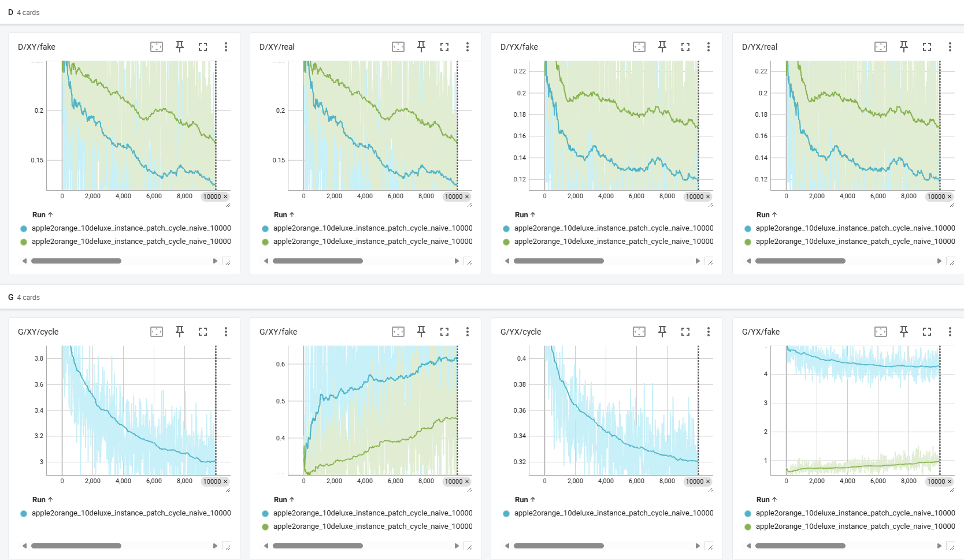Expand G/YX/fake card to full screen

927,332
